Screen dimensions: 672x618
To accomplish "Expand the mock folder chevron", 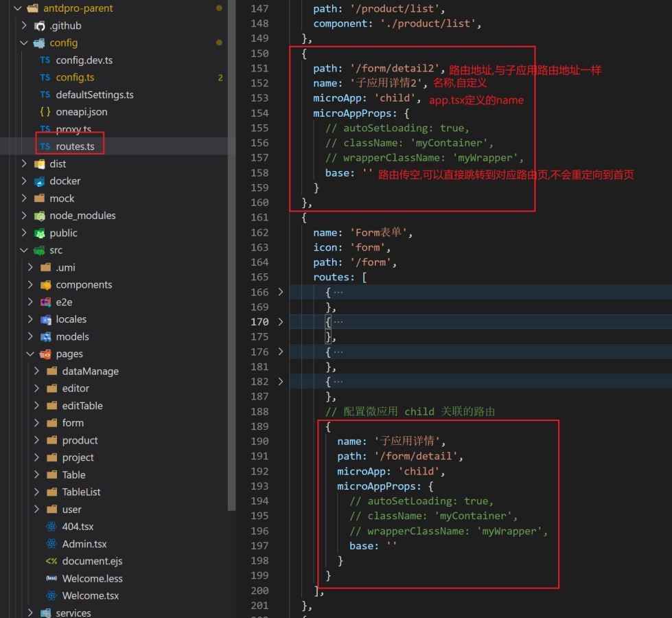I will tap(24, 198).
